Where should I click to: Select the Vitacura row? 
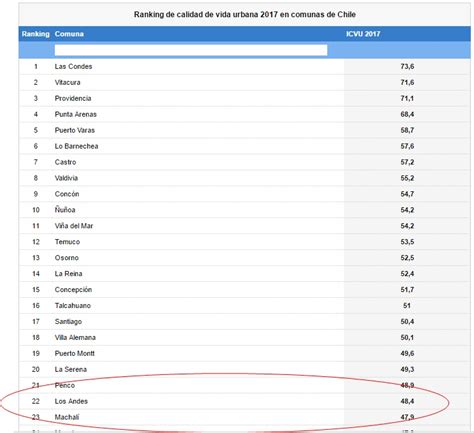pos(244,82)
